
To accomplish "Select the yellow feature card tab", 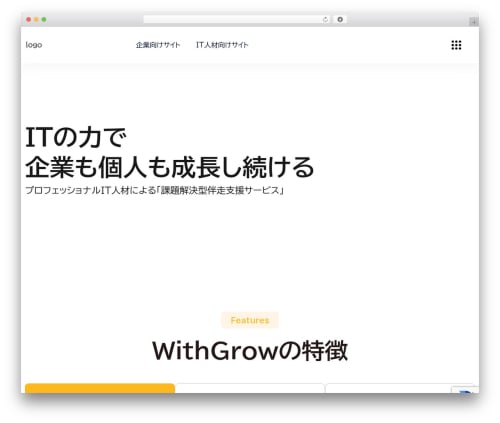I will click(x=100, y=388).
